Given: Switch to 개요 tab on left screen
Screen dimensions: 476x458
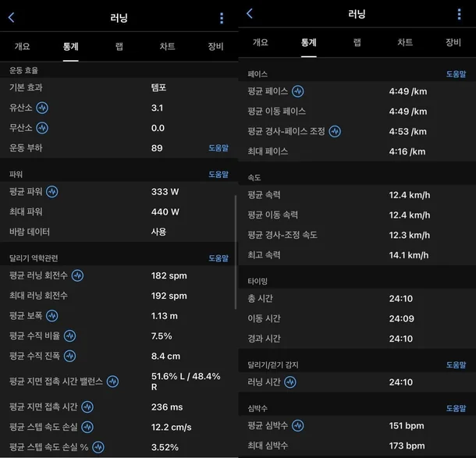Looking at the screenshot, I should (x=22, y=47).
